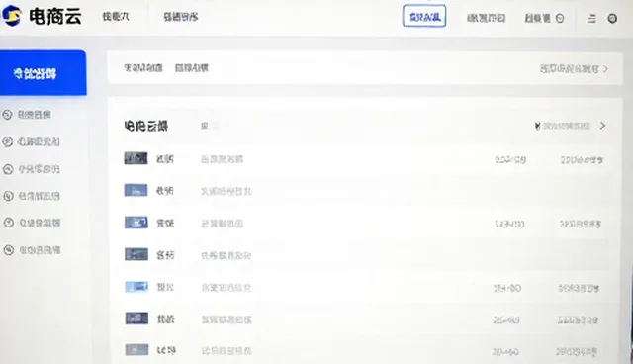Open the light blue thumbnail in list
The image size is (633, 364).
[x=136, y=287]
